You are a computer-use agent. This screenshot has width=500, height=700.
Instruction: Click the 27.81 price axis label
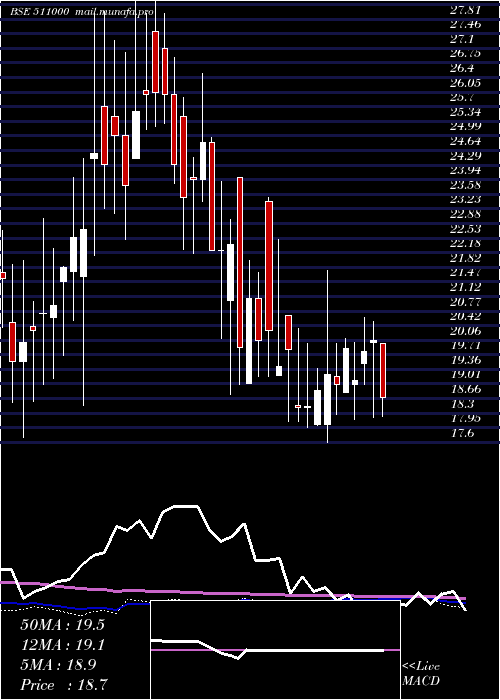(x=465, y=10)
